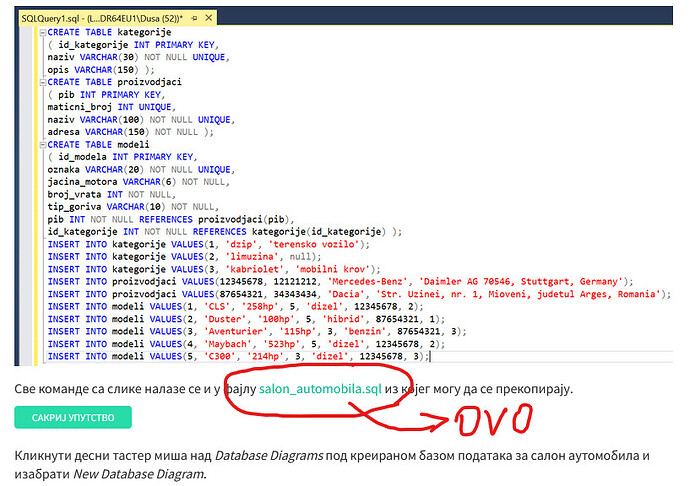Image resolution: width=690 pixels, height=486 pixels.
Task: Click the 'adresa VARCHAR(150) NOT NULL' line
Action: click(131, 132)
